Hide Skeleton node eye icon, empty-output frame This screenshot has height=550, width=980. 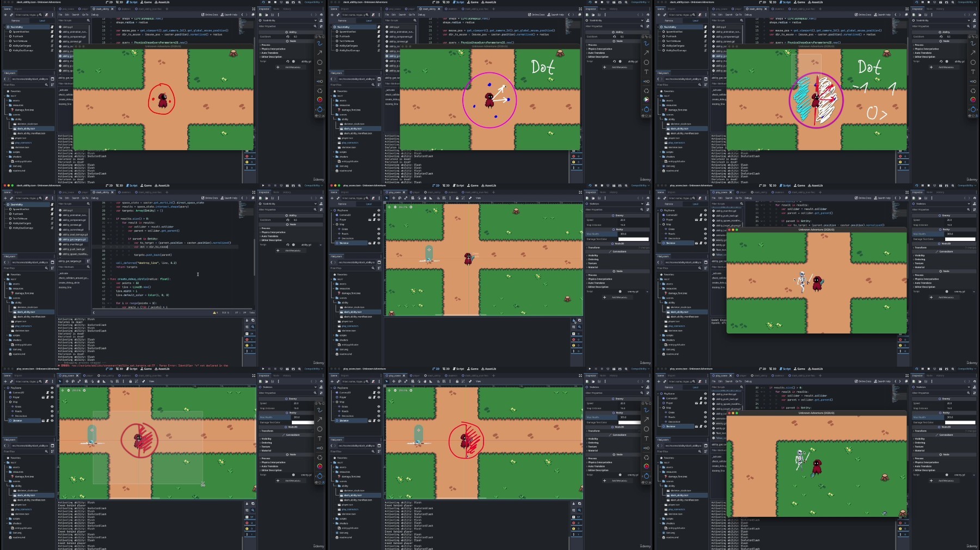point(379,243)
